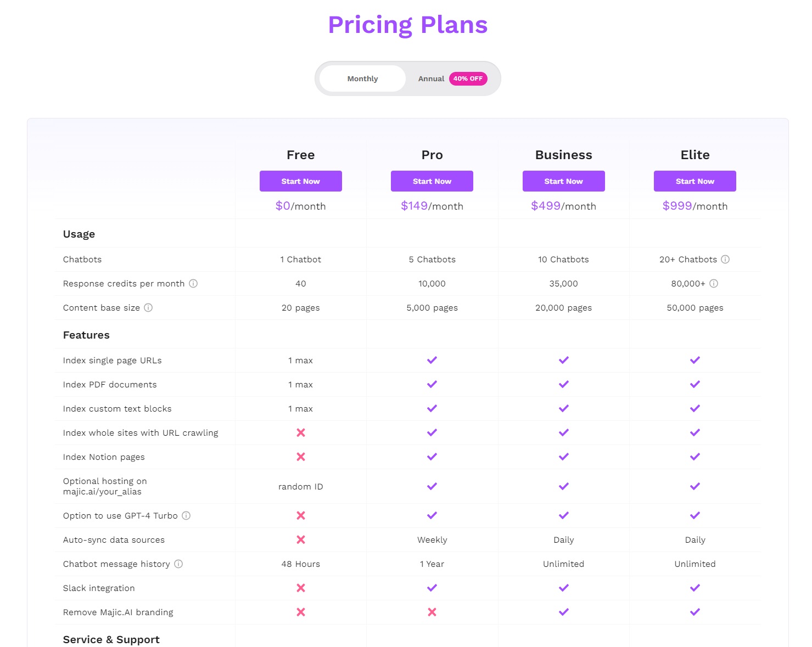This screenshot has height=647, width=812.
Task: Click the $149/month Pro price
Action: point(432,206)
